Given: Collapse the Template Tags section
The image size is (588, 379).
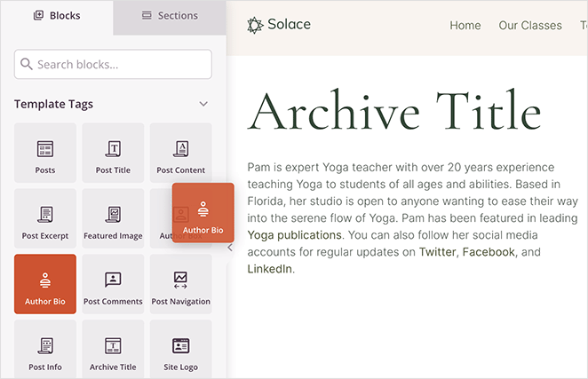Looking at the screenshot, I should tap(203, 105).
